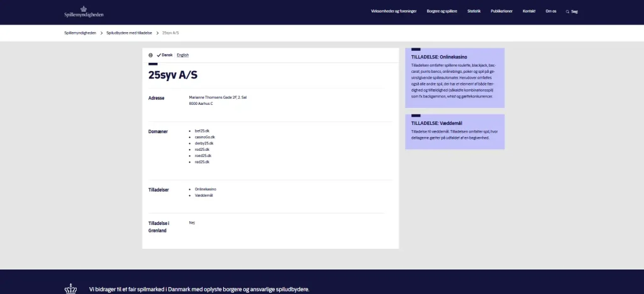Click the Onlinekasino card description text

454,80
